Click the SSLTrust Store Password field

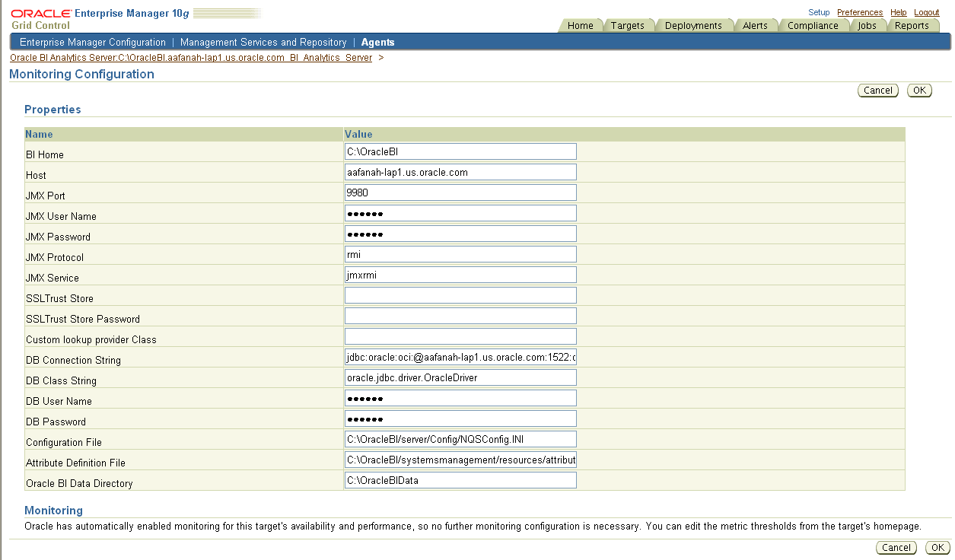(x=460, y=316)
